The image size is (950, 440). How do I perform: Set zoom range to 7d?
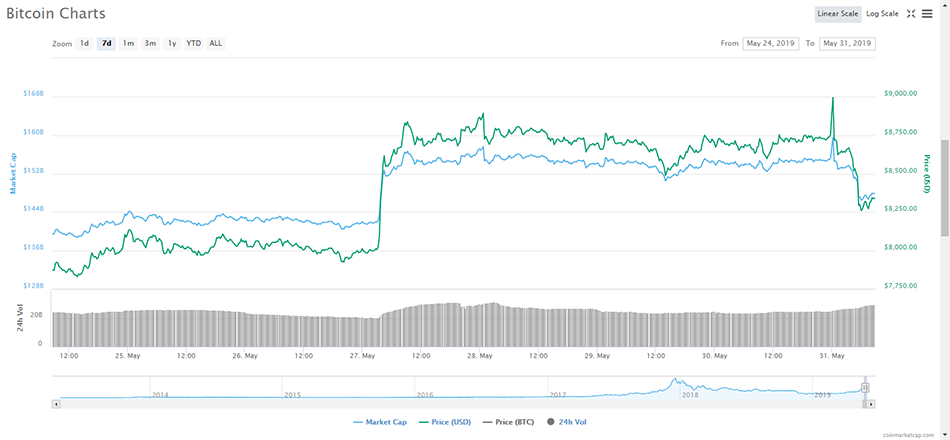click(106, 44)
